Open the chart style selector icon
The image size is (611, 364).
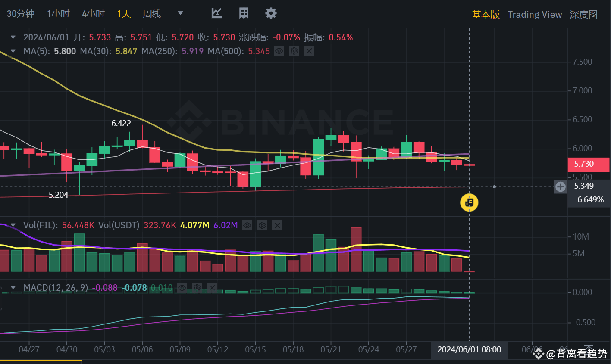[216, 13]
